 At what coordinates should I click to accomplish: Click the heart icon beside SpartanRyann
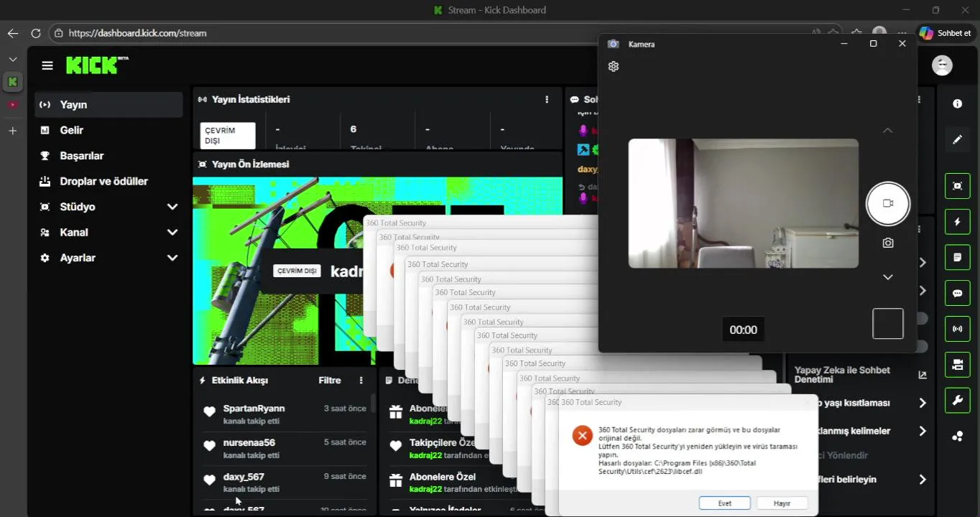point(209,412)
